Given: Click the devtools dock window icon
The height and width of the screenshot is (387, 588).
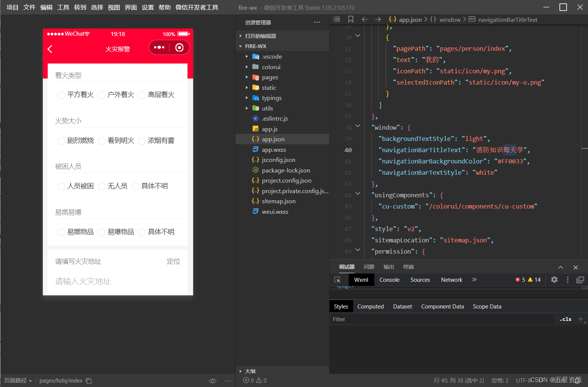Looking at the screenshot, I should 580,280.
